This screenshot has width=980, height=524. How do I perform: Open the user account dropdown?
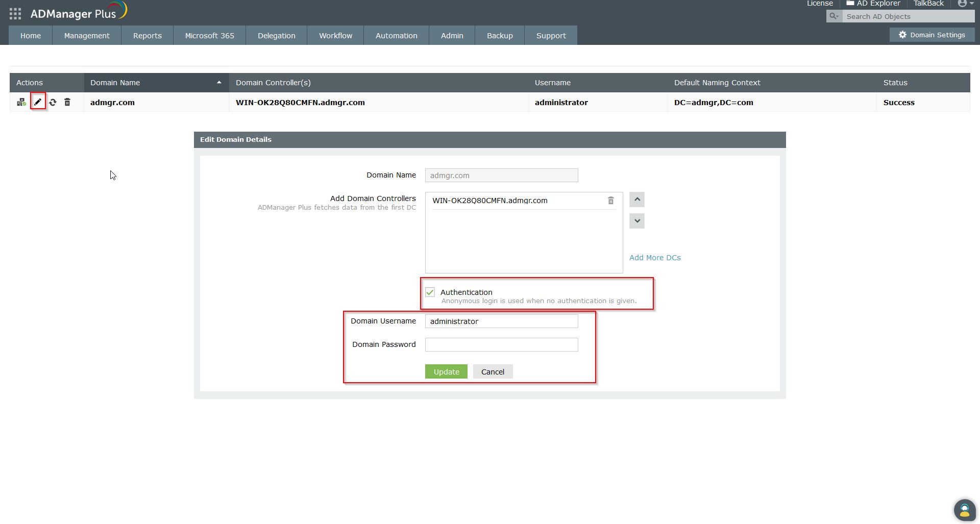(965, 4)
